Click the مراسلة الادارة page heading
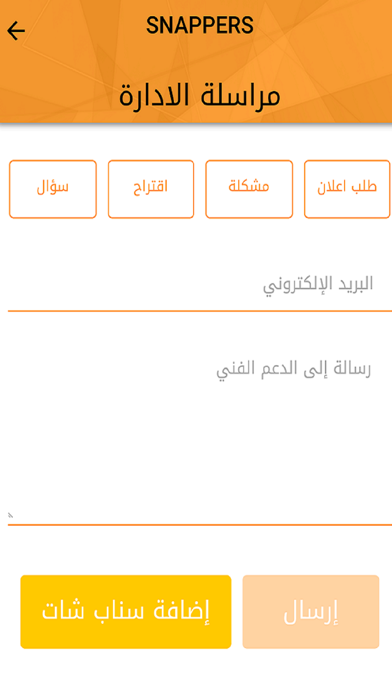 click(199, 95)
